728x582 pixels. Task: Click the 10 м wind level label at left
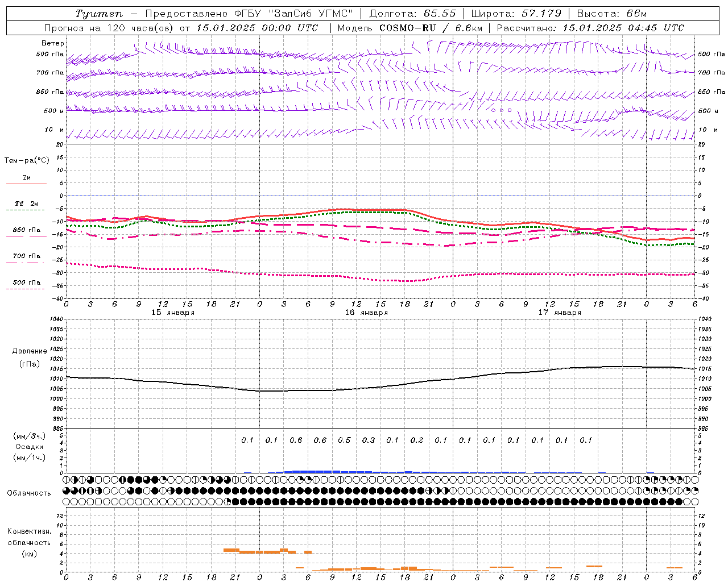click(55, 130)
